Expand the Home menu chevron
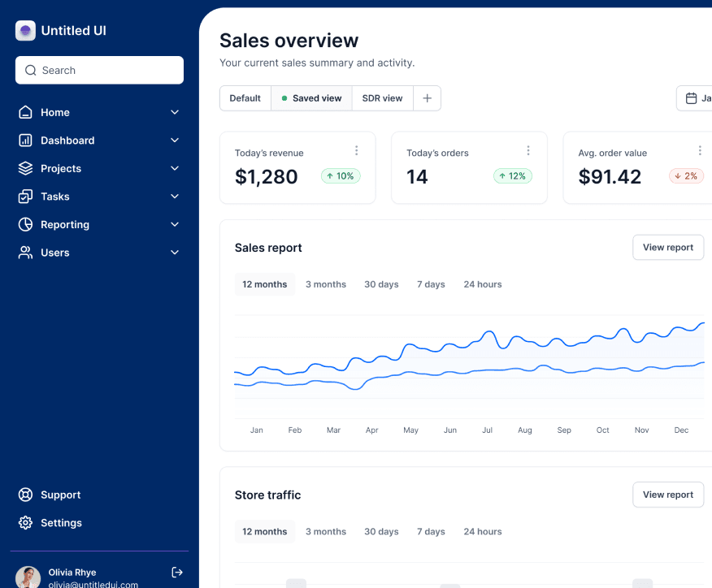This screenshot has width=712, height=588. (175, 112)
